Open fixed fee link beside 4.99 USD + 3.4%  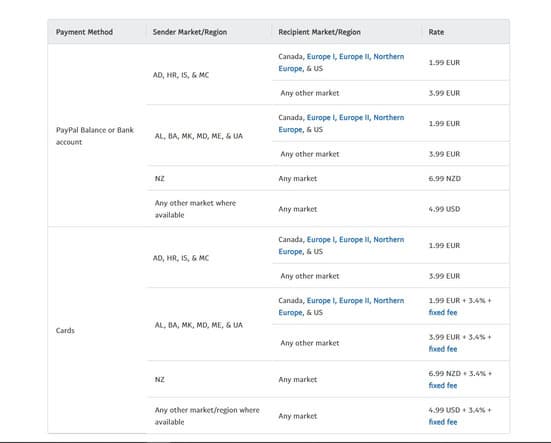tap(443, 422)
